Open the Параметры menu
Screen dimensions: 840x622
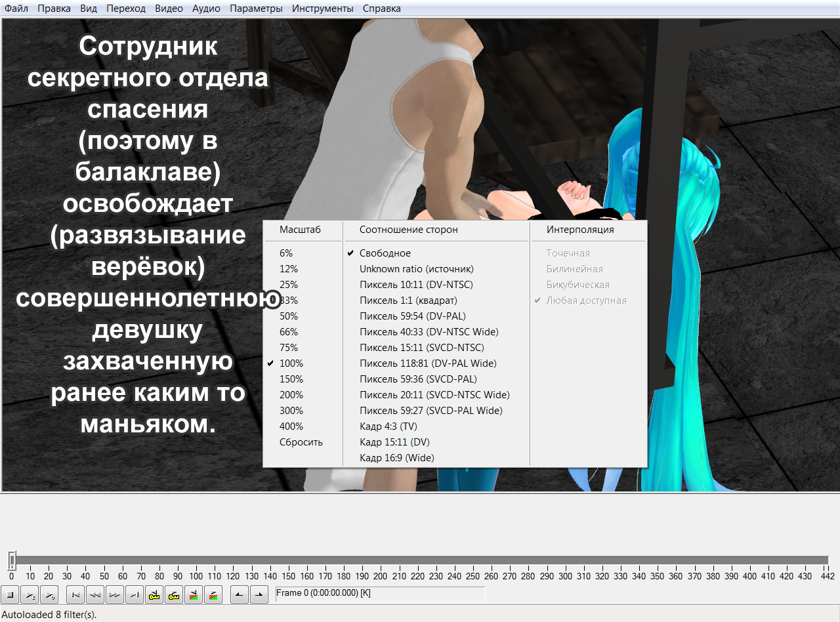click(256, 9)
